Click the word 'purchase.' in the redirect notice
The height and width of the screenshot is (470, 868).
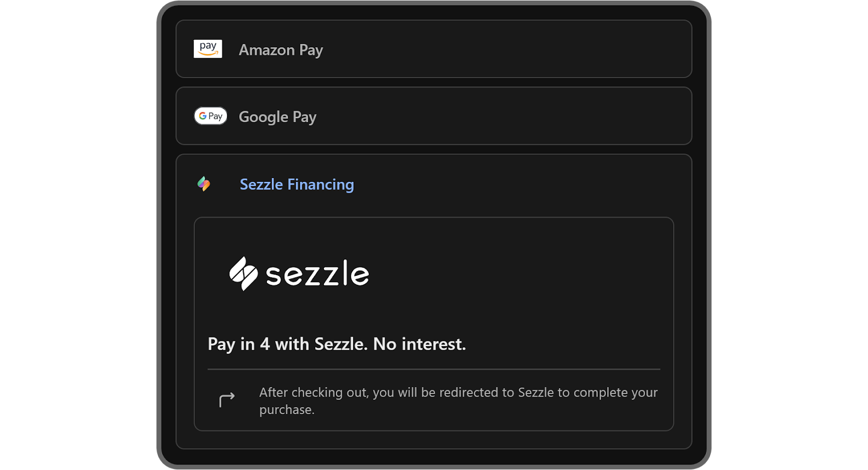(286, 410)
